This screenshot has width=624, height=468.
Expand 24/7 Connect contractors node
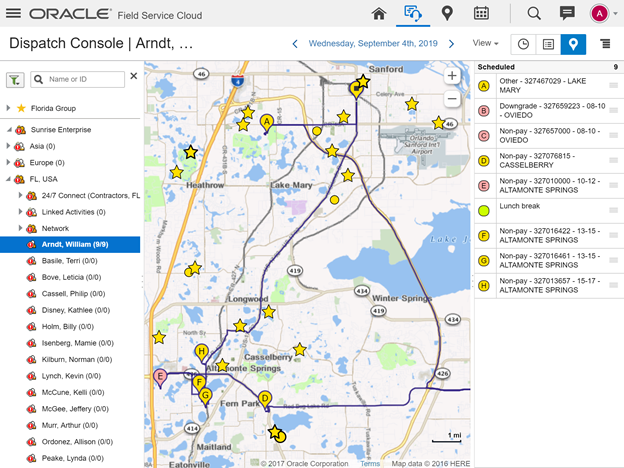[x=20, y=195]
